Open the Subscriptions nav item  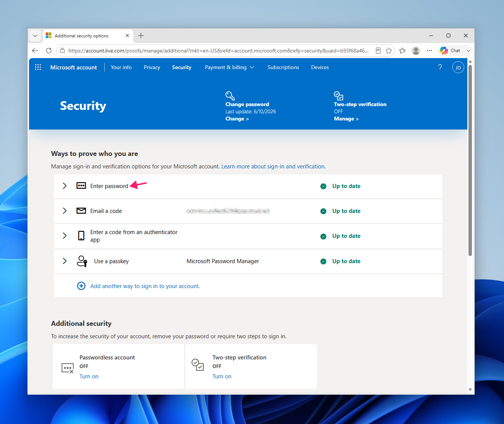[283, 67]
